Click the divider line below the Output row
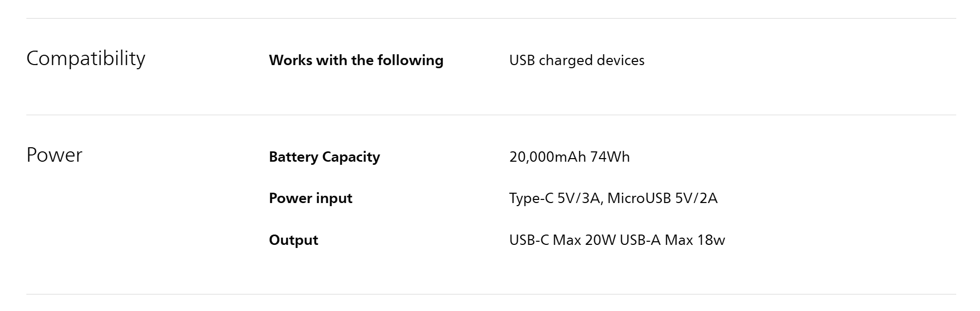The image size is (980, 311). click(491, 294)
